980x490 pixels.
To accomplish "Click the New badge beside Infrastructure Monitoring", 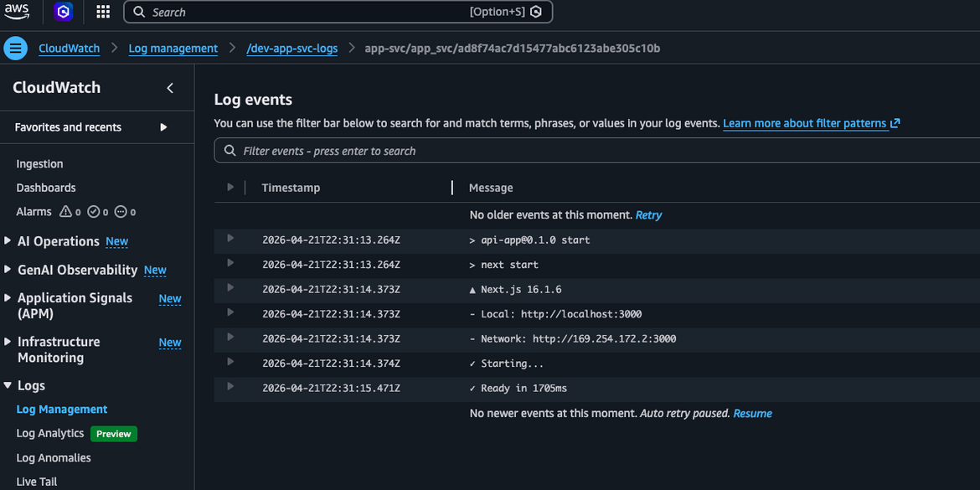I will tap(170, 343).
